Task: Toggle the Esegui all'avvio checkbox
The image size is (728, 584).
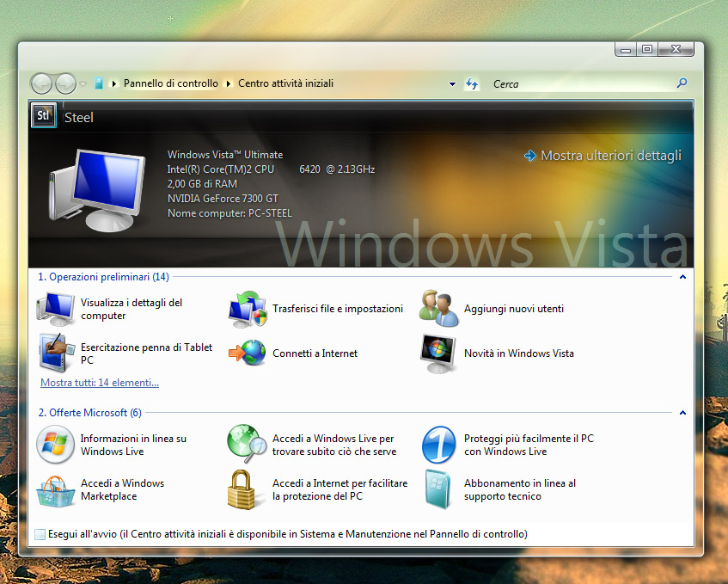Action: pos(40,534)
